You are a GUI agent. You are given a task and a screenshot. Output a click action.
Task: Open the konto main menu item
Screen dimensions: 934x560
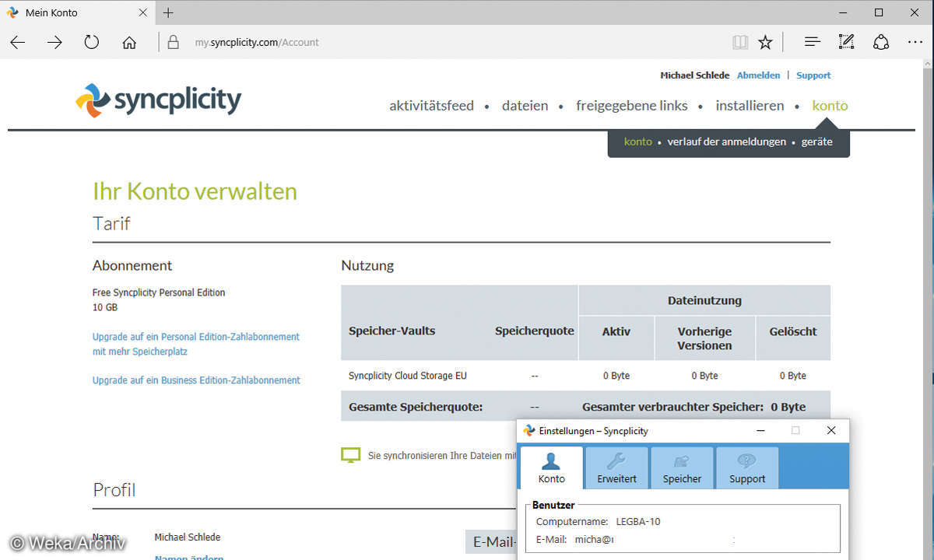coord(830,106)
